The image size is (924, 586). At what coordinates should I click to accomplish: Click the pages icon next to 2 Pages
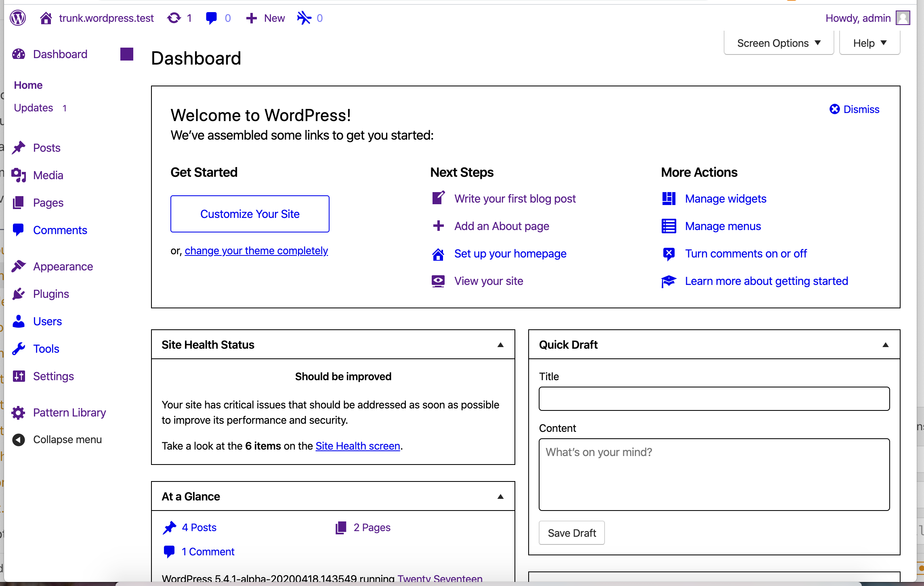[x=341, y=527]
